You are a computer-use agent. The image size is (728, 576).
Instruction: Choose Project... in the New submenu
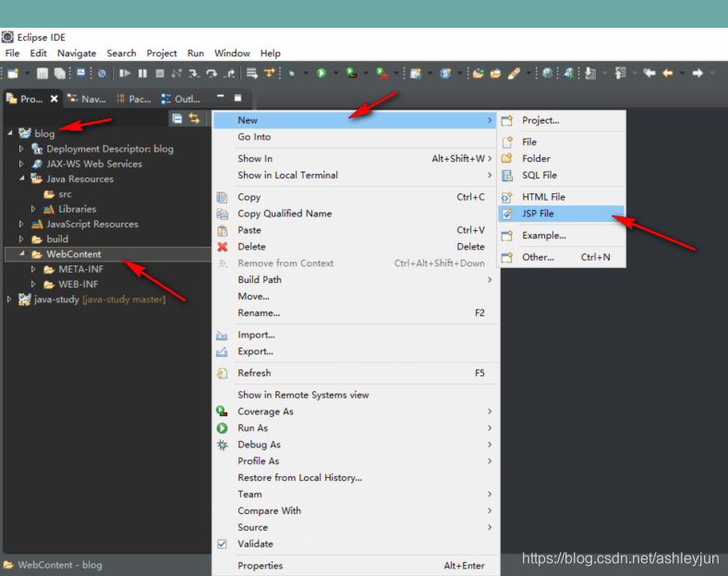point(561,120)
